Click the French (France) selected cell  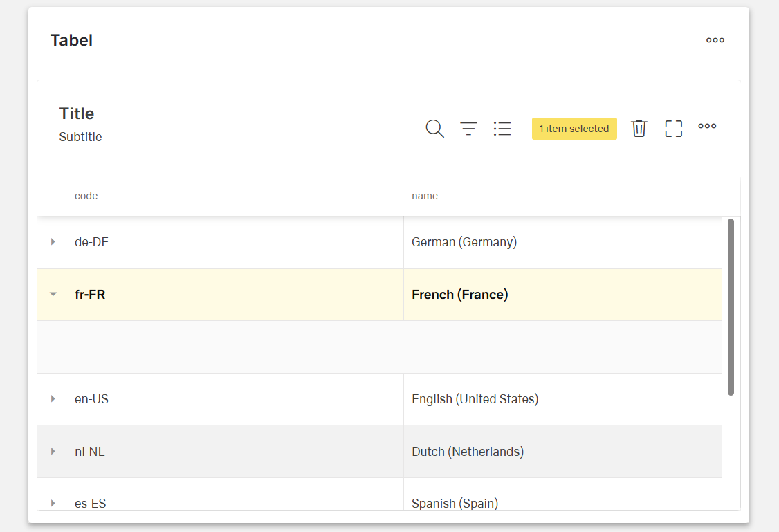(460, 295)
